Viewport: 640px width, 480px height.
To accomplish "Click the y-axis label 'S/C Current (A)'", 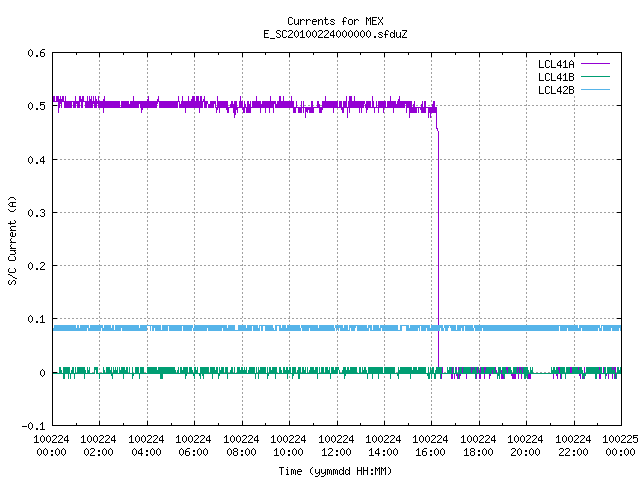I will point(13,241).
